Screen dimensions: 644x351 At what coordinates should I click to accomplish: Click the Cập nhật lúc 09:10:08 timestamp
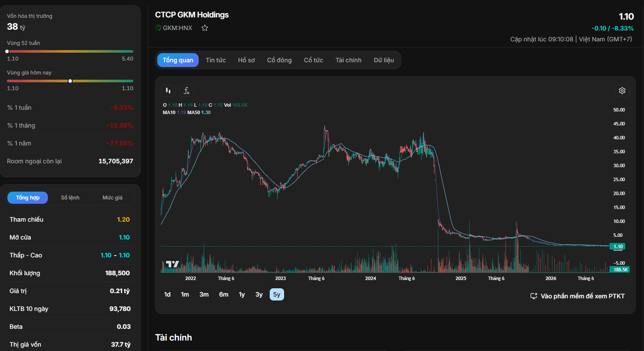(542, 39)
